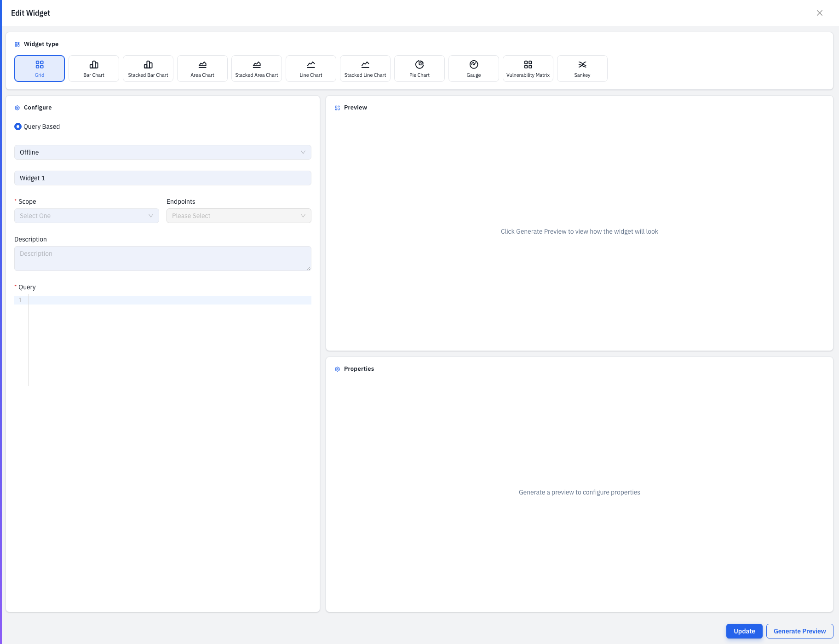Select the Area Chart widget type
Image resolution: width=839 pixels, height=644 pixels.
click(x=202, y=69)
